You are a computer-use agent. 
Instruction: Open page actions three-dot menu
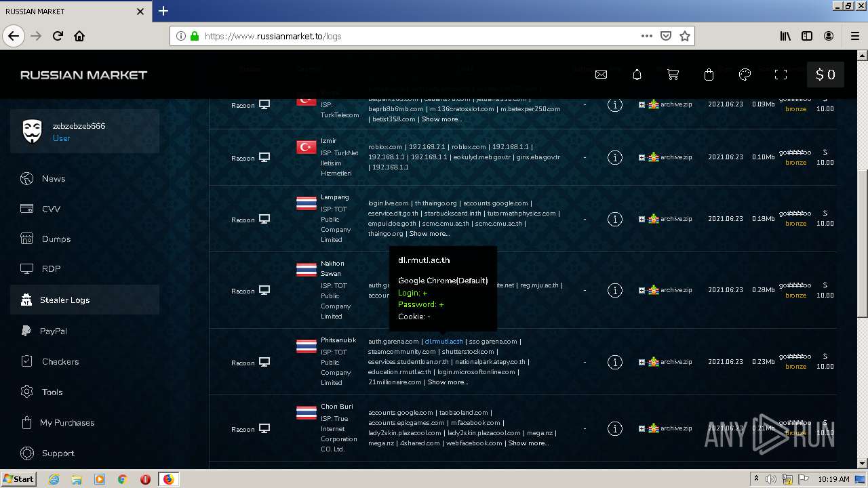(647, 36)
